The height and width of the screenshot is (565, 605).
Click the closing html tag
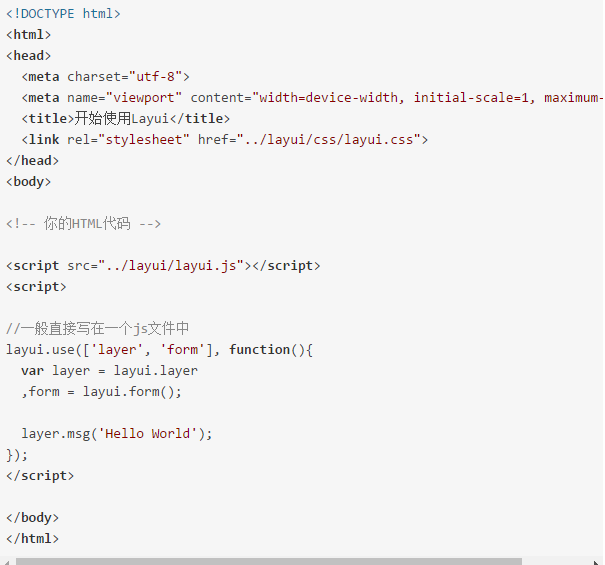coord(32,538)
